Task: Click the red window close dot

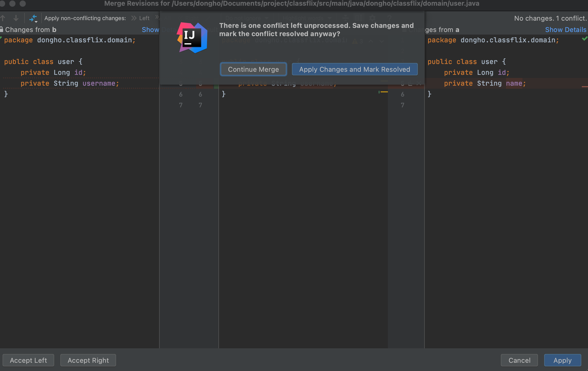Action: 3,3
